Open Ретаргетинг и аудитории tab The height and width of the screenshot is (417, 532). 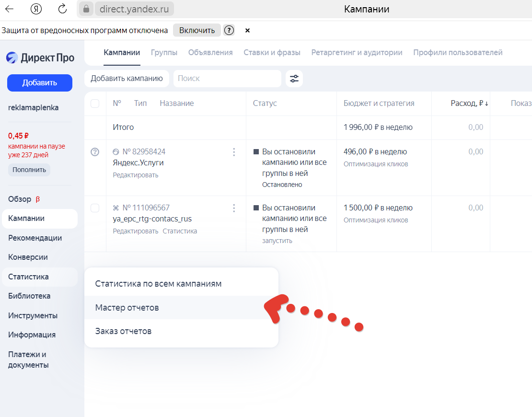[357, 53]
